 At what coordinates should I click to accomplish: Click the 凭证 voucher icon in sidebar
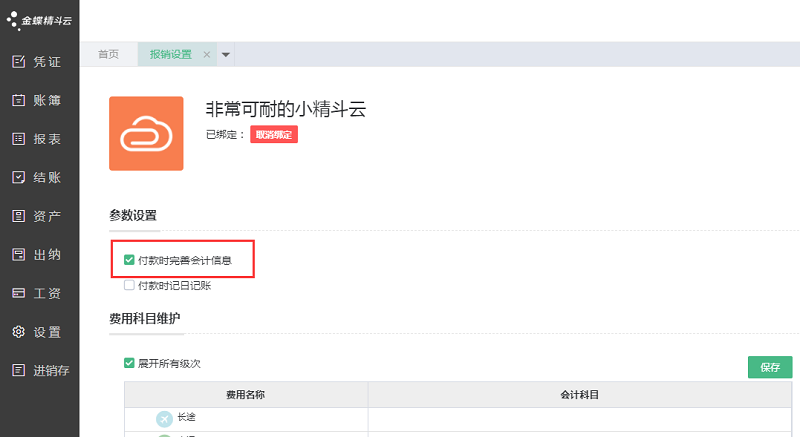pos(18,62)
